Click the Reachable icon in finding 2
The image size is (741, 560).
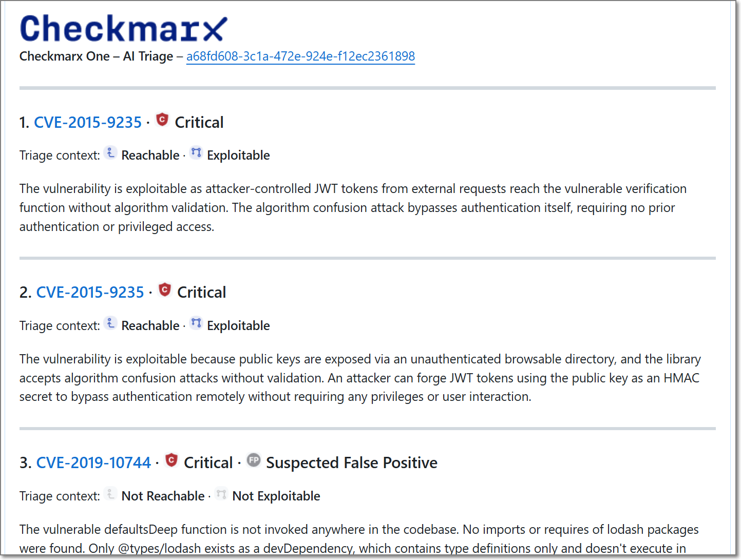[110, 323]
